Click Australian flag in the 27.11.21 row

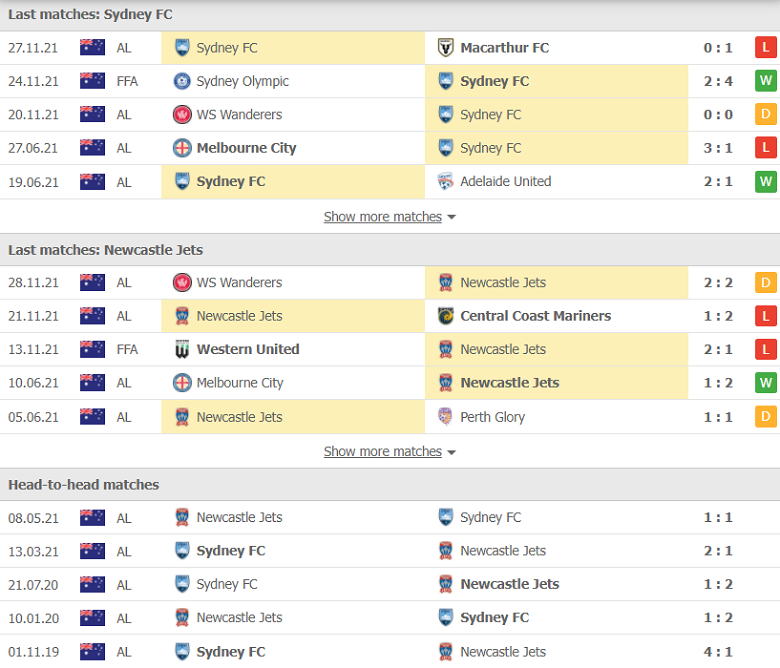click(x=92, y=47)
